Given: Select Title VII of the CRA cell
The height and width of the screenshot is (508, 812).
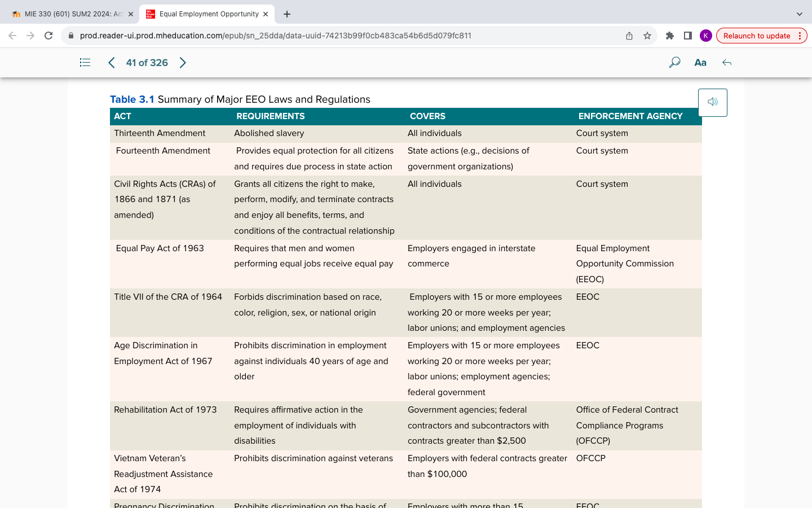Looking at the screenshot, I should point(168,297).
